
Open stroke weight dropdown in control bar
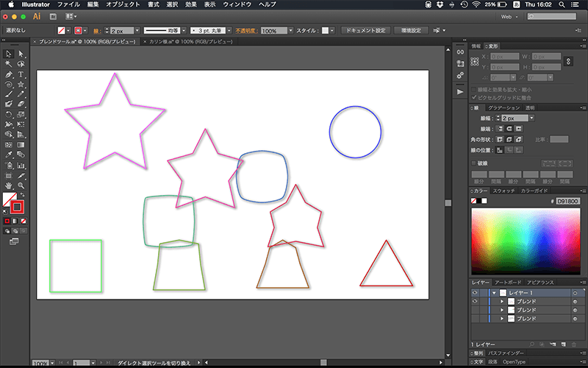coord(137,30)
